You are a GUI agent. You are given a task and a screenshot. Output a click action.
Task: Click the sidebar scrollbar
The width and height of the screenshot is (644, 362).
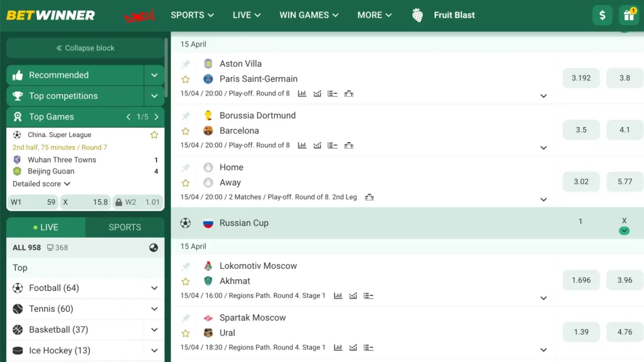166,68
